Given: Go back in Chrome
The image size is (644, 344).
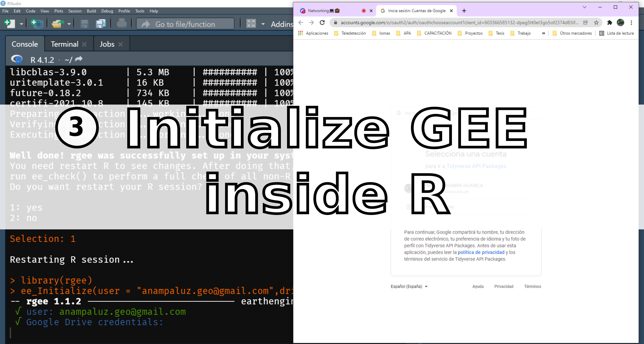Looking at the screenshot, I should [301, 23].
